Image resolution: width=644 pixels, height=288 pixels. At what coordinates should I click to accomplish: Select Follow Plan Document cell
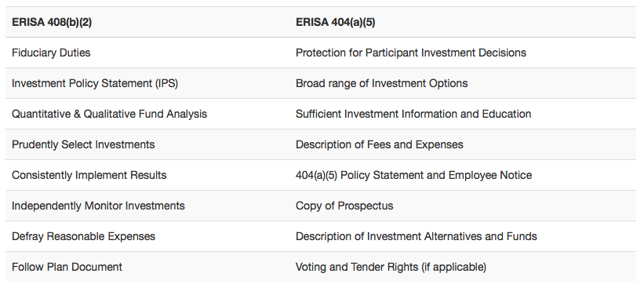click(x=67, y=267)
